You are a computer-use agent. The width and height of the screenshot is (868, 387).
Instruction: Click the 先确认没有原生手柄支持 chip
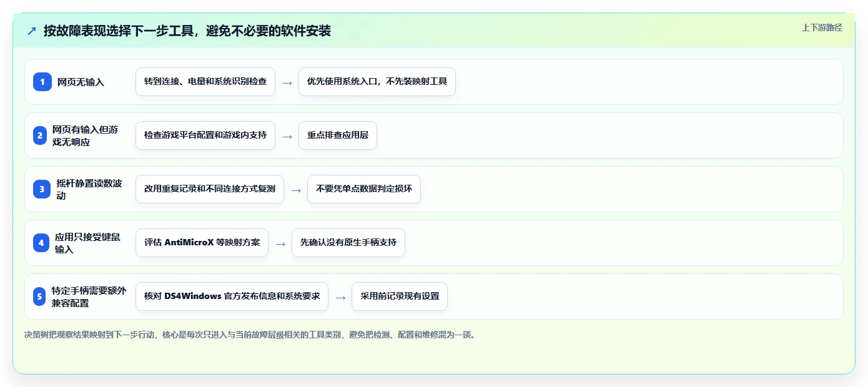[348, 243]
